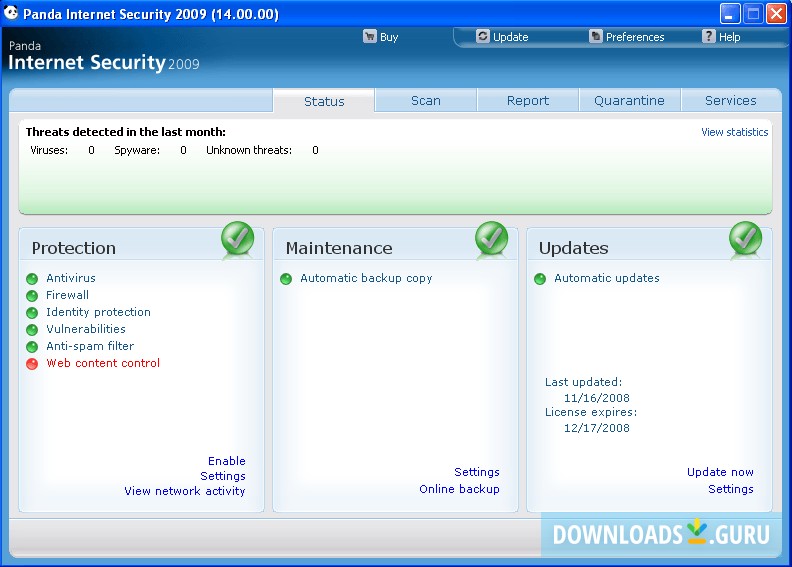Select the Automatic updates entry
The width and height of the screenshot is (792, 567).
tap(607, 278)
